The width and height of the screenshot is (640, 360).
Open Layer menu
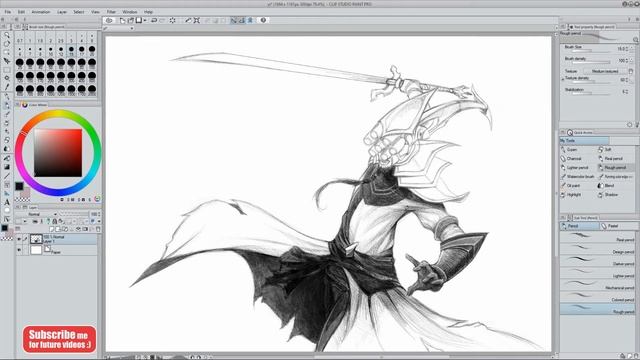point(62,12)
